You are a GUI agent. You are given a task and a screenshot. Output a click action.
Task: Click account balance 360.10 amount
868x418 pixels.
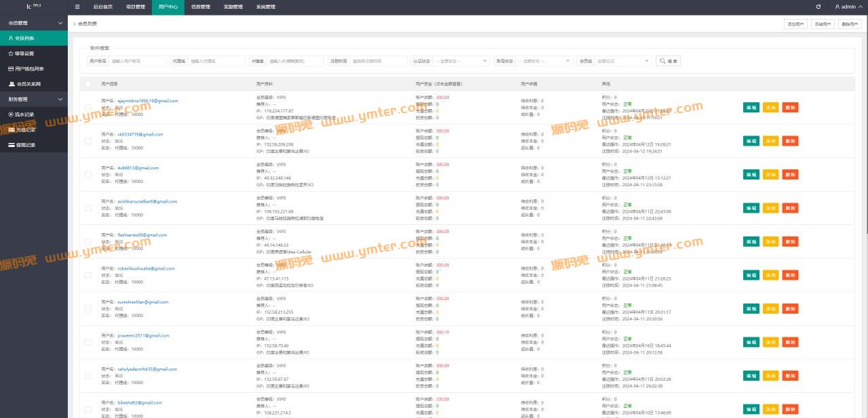pyautogui.click(x=443, y=333)
